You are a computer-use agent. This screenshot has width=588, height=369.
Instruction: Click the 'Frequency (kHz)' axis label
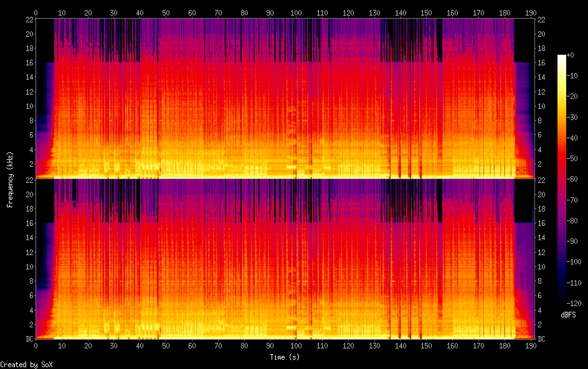point(10,179)
